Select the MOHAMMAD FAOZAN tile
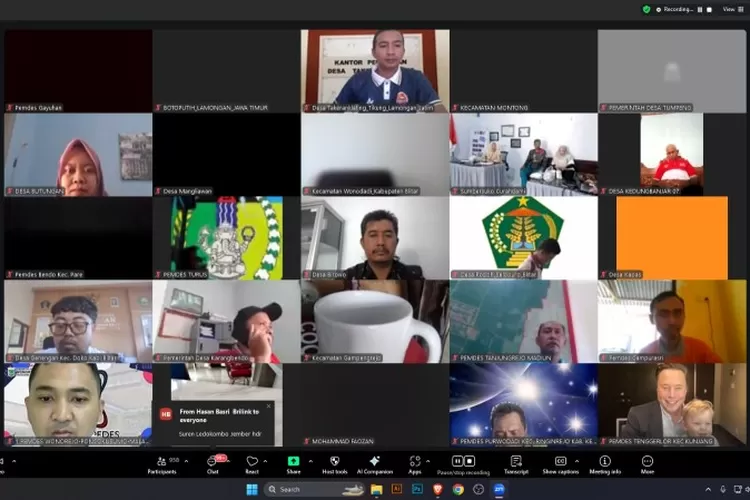Screen dimensions: 750x500 click(x=375, y=405)
